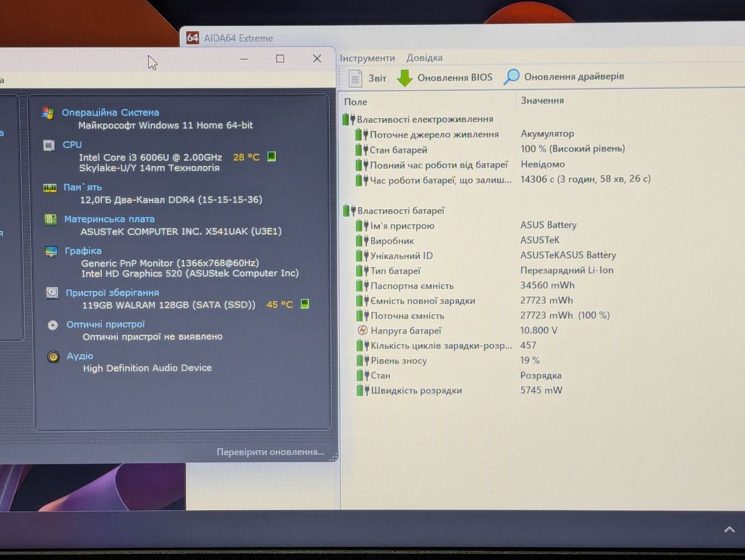The height and width of the screenshot is (560, 745).
Task: Click the Оновлення BIOS toolbar button
Action: tap(445, 77)
